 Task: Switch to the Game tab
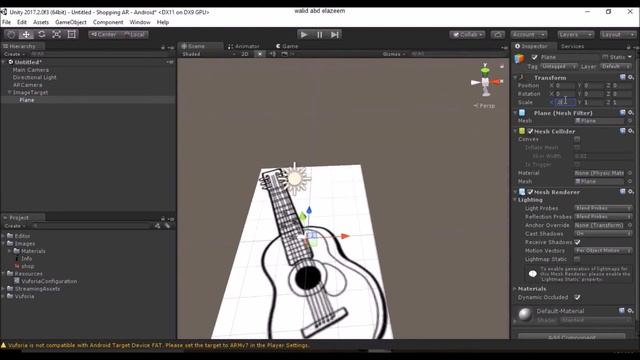(287, 46)
